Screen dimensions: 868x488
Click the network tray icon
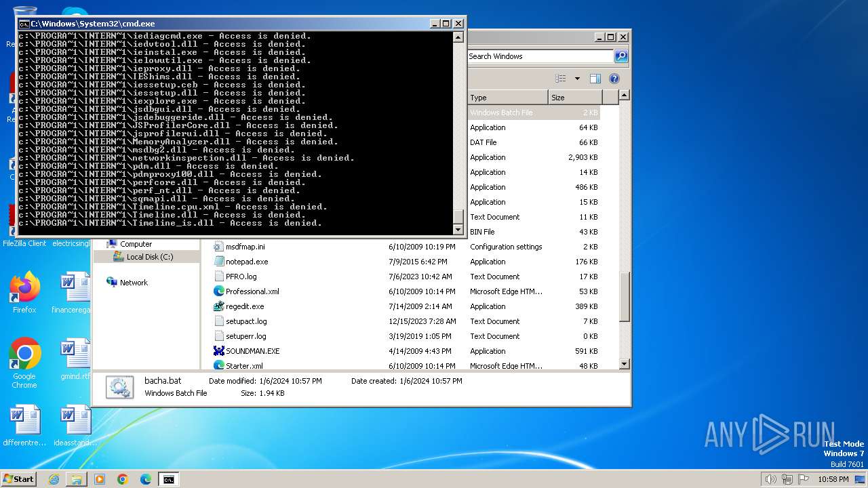click(787, 479)
